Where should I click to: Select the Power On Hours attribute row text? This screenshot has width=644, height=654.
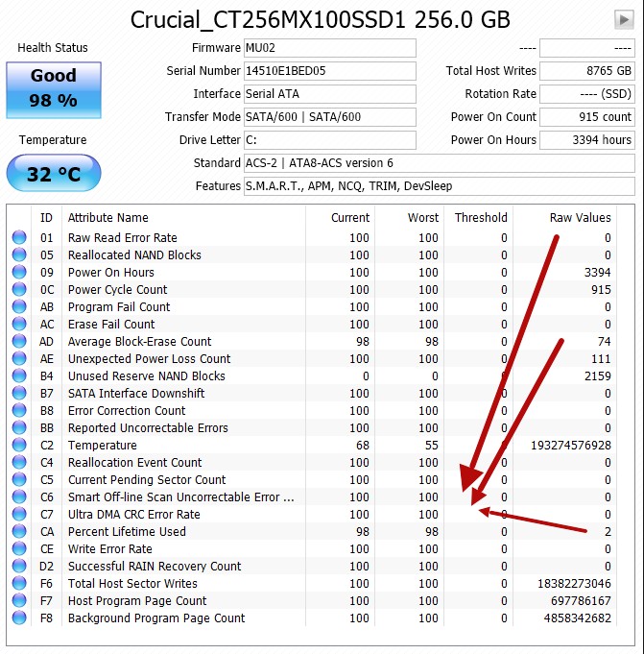111,273
